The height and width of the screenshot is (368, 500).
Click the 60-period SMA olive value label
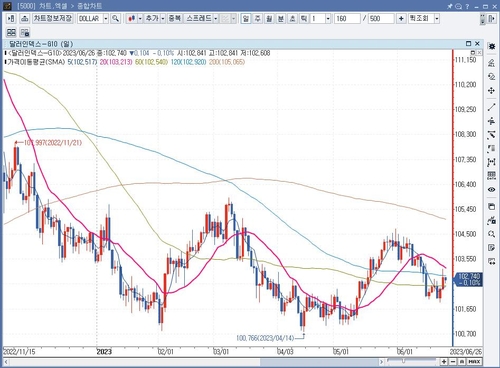click(151, 62)
